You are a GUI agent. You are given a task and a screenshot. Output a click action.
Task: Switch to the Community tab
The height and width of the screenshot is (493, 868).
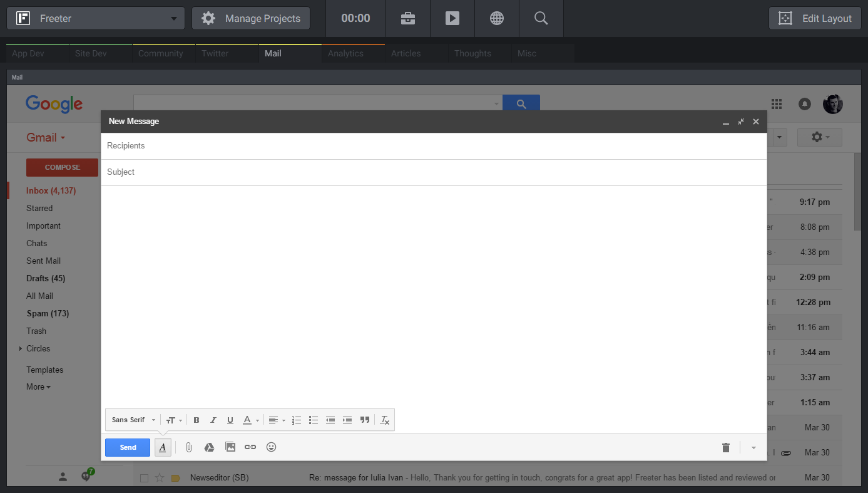[x=164, y=53]
